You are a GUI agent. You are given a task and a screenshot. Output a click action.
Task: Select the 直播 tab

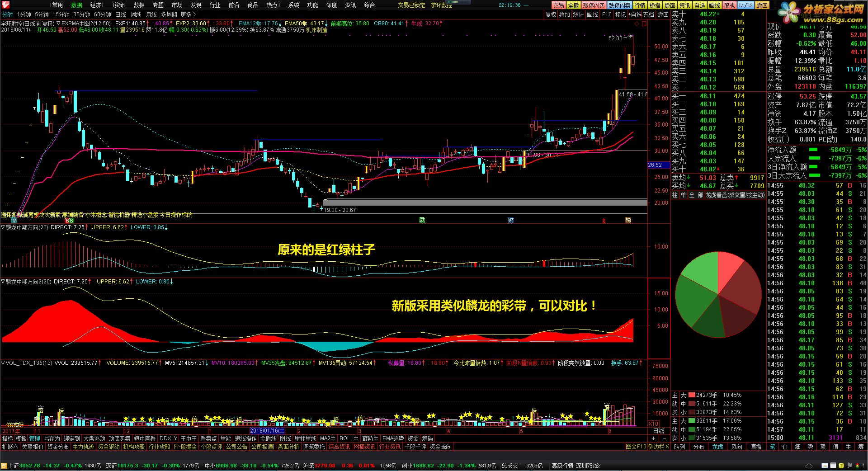755,447
